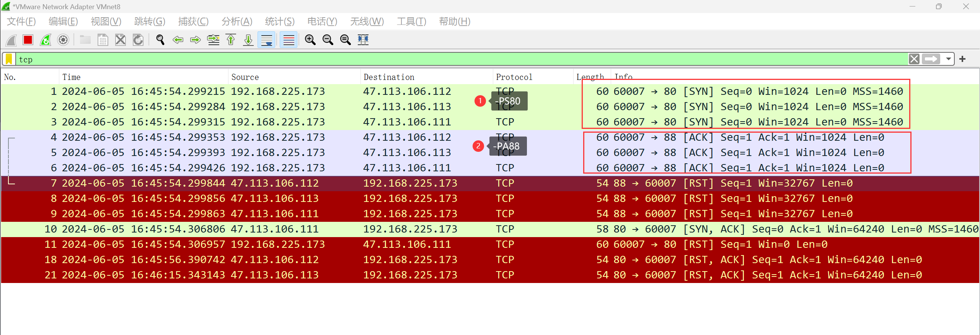Toggle packet list colorization

(289, 40)
